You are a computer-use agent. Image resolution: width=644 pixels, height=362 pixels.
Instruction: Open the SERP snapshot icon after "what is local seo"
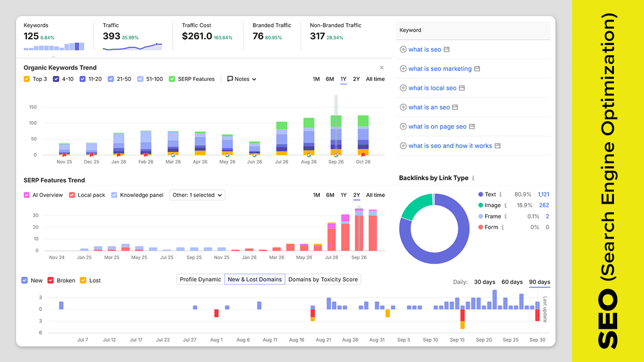(x=462, y=88)
